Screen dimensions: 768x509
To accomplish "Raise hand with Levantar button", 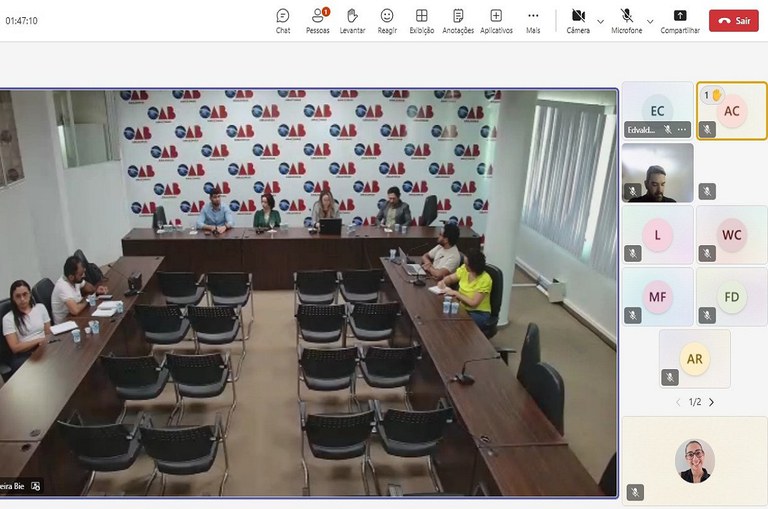I will [352, 20].
